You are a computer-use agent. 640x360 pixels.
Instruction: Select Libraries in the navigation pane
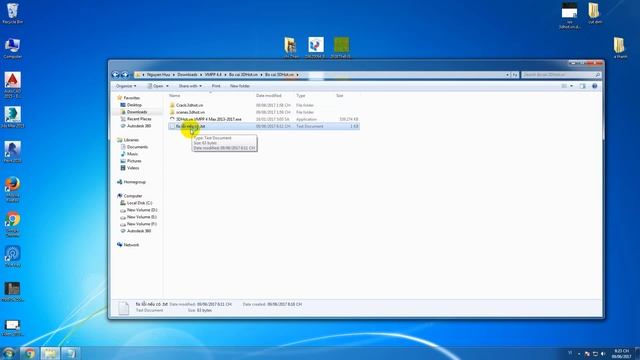131,140
